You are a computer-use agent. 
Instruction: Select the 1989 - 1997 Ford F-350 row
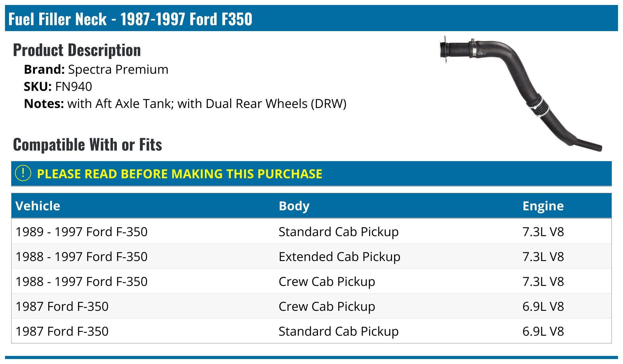coord(82,232)
